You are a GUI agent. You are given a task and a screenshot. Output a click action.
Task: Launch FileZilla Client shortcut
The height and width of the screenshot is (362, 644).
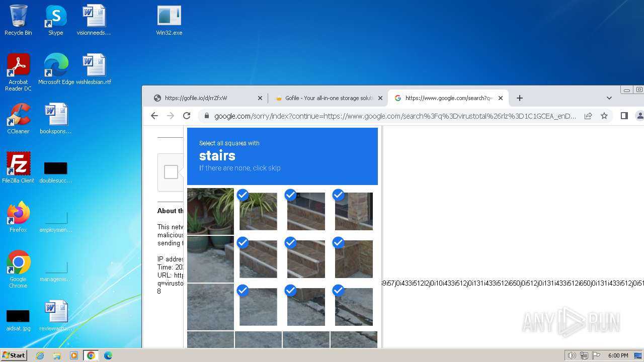(x=18, y=168)
